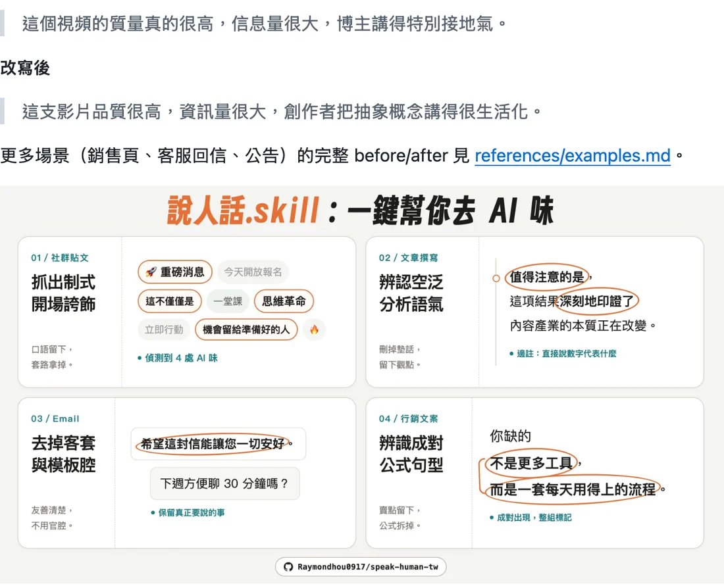
Task: Click the 邊註：直接說數字代表什麼 note
Action: pyautogui.click(x=563, y=354)
